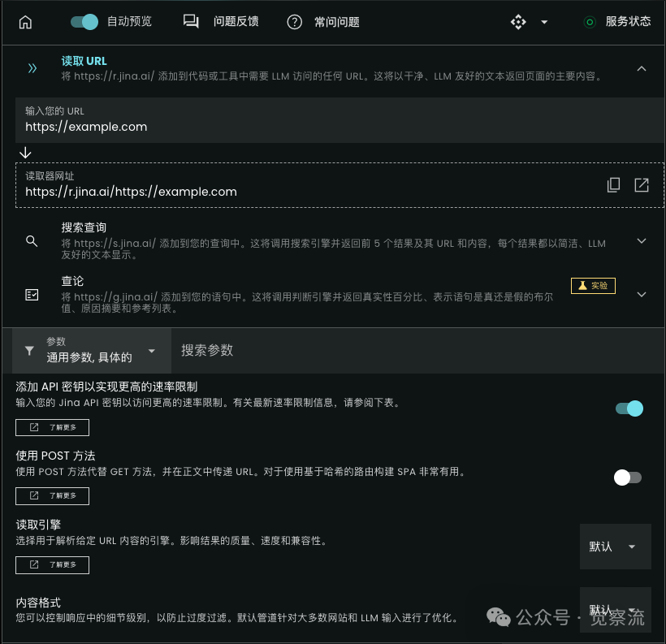Click the 内容格式 heading
Screen dimensions: 666x644
click(38, 603)
